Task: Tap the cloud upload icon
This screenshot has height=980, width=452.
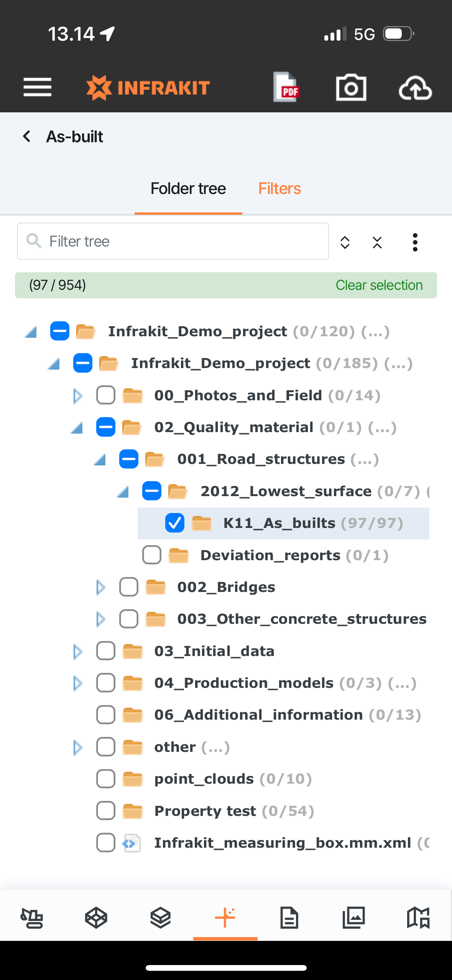Action: (415, 88)
